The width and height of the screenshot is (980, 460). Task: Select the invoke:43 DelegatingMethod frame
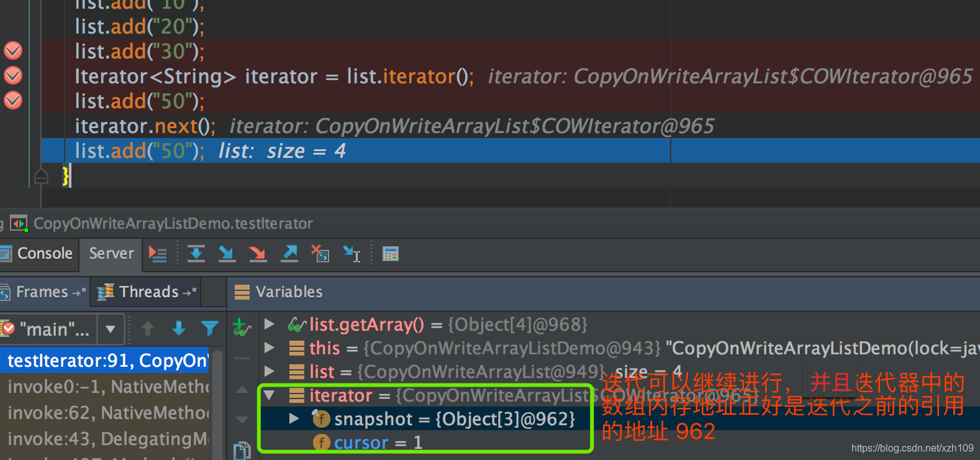click(x=106, y=439)
